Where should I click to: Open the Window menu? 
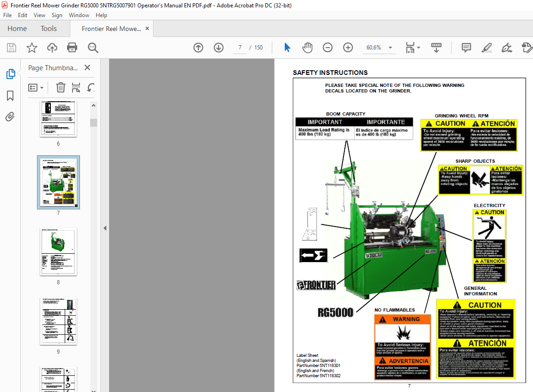[x=79, y=15]
